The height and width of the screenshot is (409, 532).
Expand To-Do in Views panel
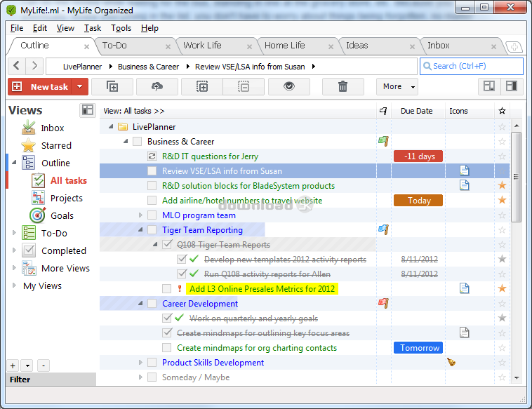(14, 233)
